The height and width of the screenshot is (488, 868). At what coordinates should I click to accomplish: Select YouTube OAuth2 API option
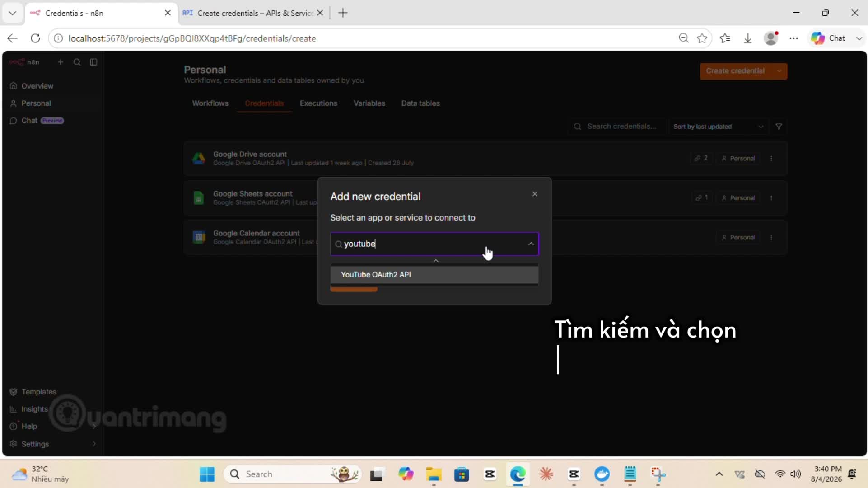(x=434, y=275)
